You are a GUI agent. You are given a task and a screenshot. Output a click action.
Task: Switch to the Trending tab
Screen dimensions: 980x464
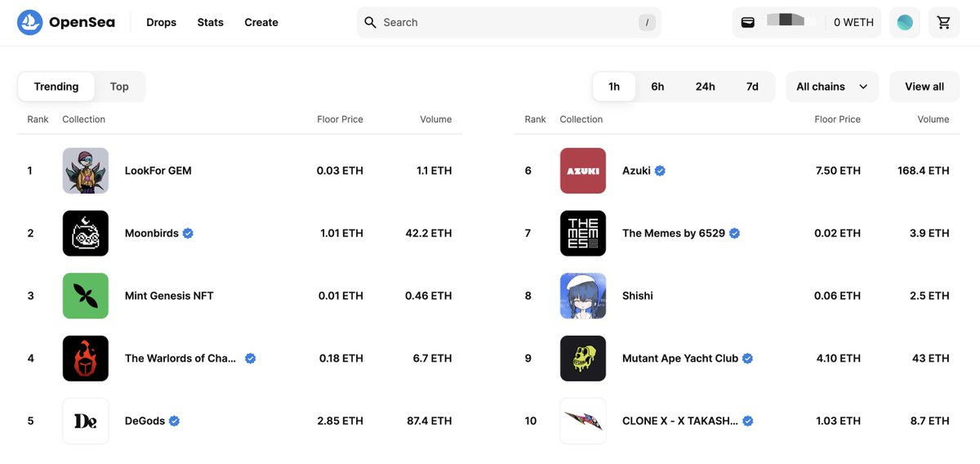56,87
